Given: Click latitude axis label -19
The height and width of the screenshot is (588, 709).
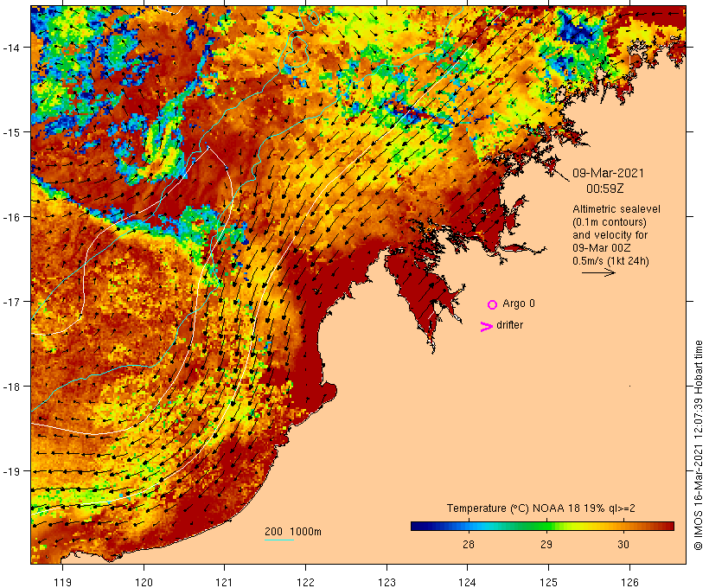Looking at the screenshot, I should tap(11, 471).
